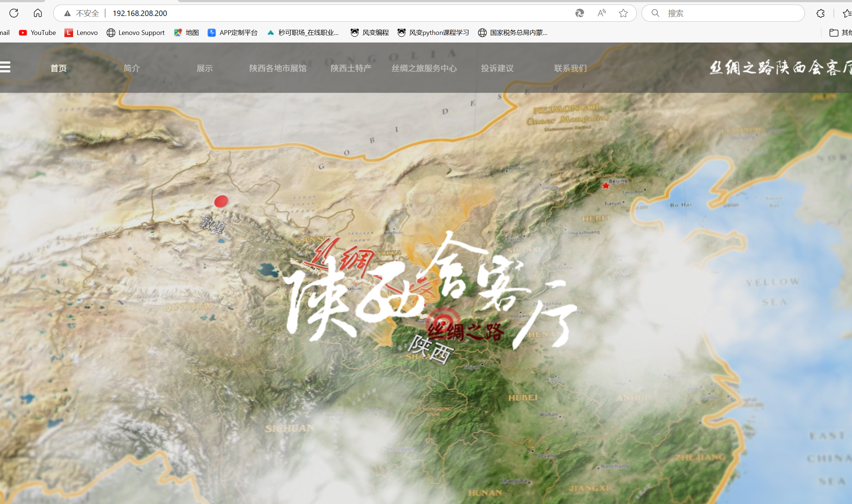The height and width of the screenshot is (504, 852).
Task: Click into the 搜索 search box
Action: tap(723, 13)
